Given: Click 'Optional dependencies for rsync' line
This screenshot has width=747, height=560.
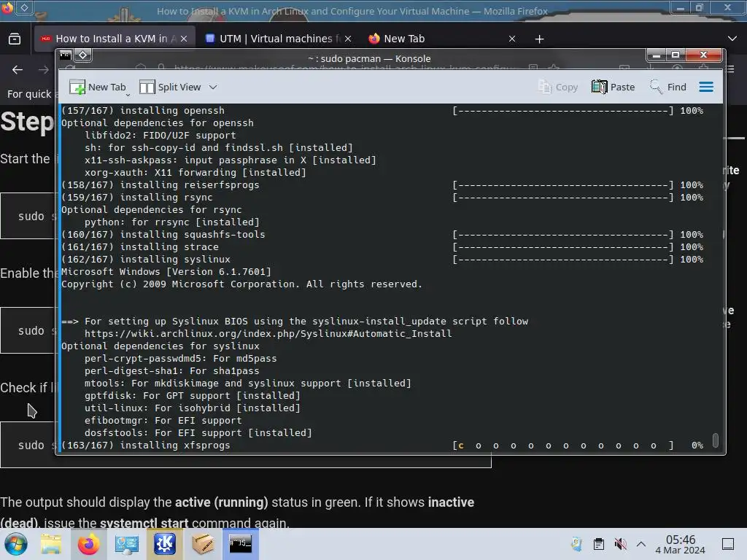Looking at the screenshot, I should point(152,209).
